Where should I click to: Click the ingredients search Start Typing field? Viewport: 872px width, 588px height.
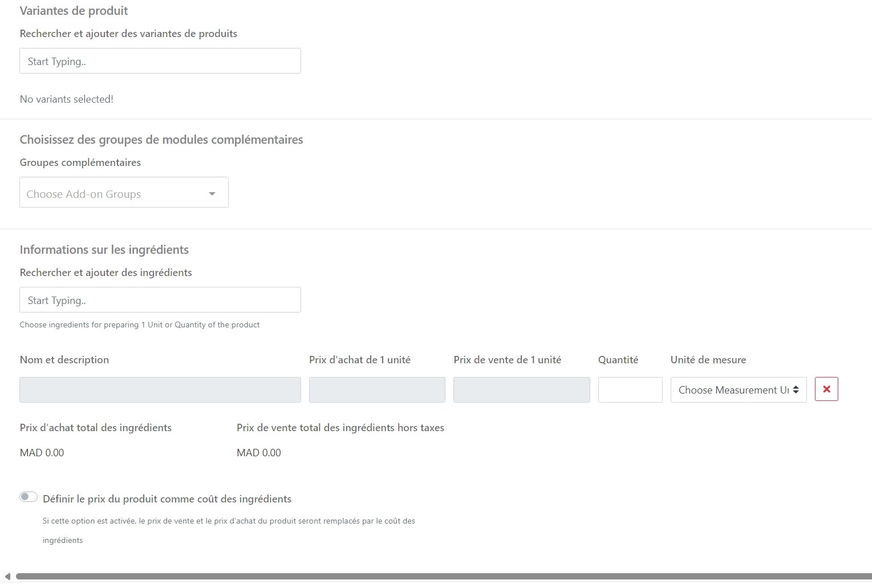point(160,300)
